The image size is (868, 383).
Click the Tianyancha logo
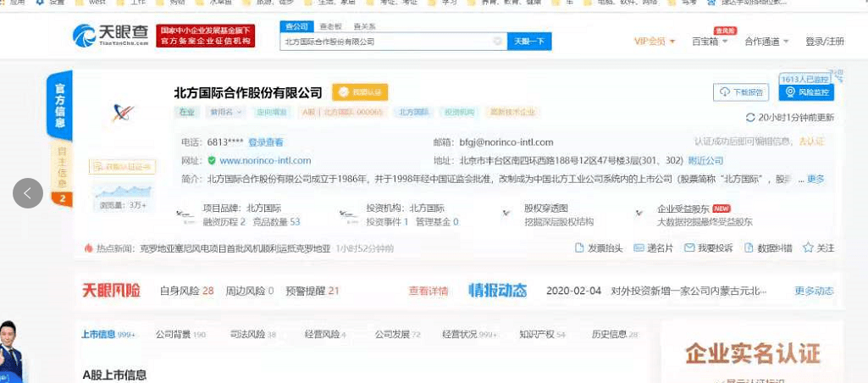coord(109,35)
